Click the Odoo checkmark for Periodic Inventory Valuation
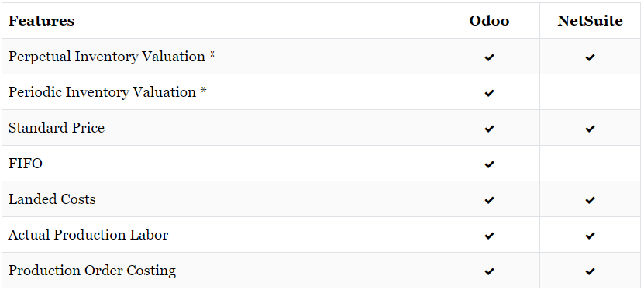This screenshot has width=644, height=290. (489, 93)
